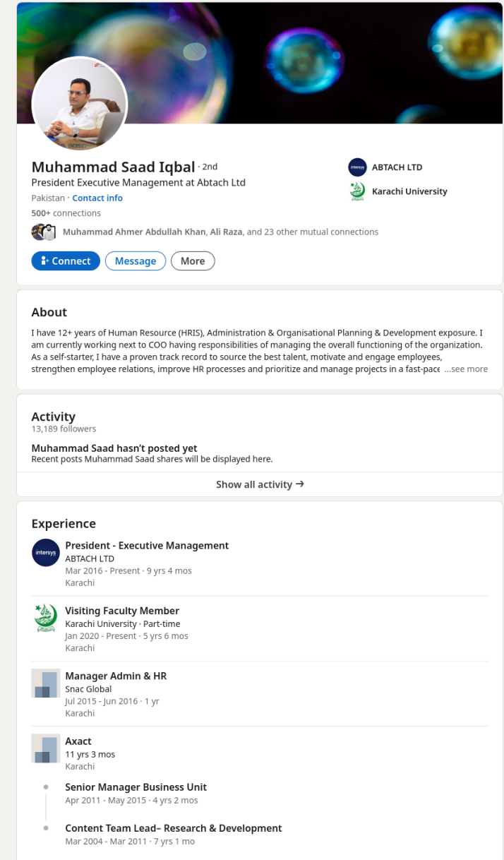Expand the About text with see more

coord(467,369)
